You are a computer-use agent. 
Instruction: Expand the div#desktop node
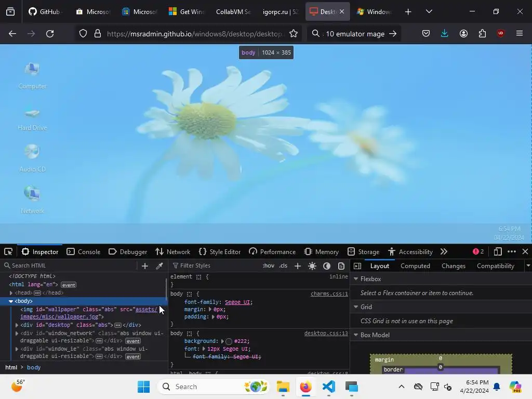(17, 325)
